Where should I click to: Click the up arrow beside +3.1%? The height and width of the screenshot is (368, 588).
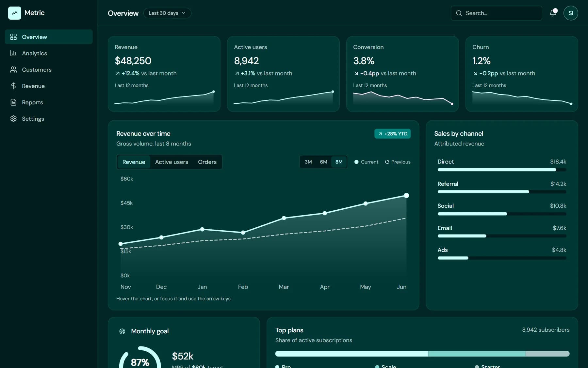pyautogui.click(x=237, y=74)
